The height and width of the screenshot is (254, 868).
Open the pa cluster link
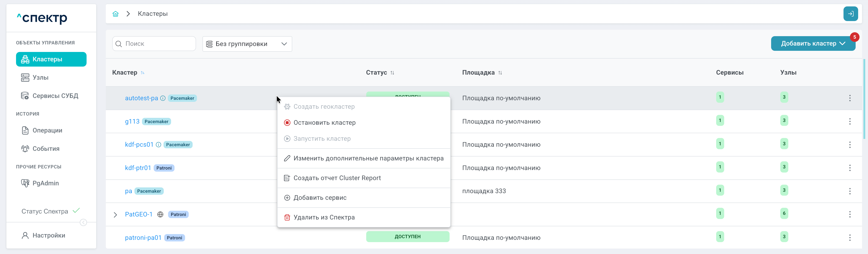[128, 191]
